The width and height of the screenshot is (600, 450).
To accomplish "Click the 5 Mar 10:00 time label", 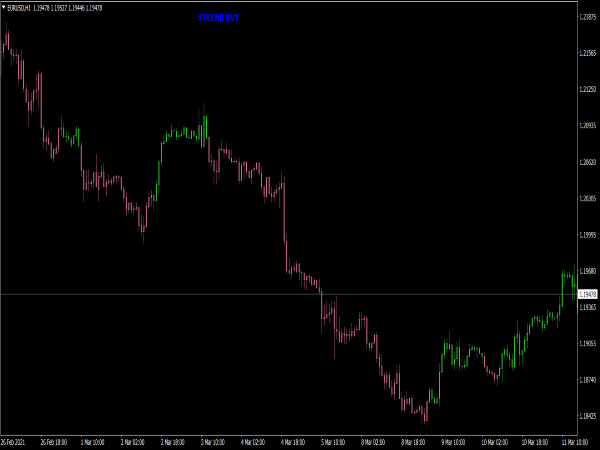I will pyautogui.click(x=333, y=442).
